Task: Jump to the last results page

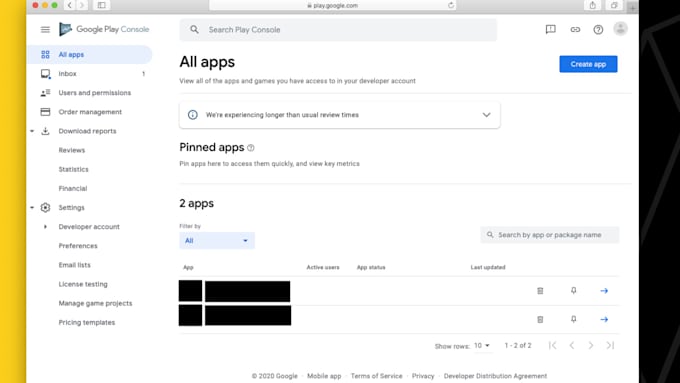Action: tap(610, 345)
